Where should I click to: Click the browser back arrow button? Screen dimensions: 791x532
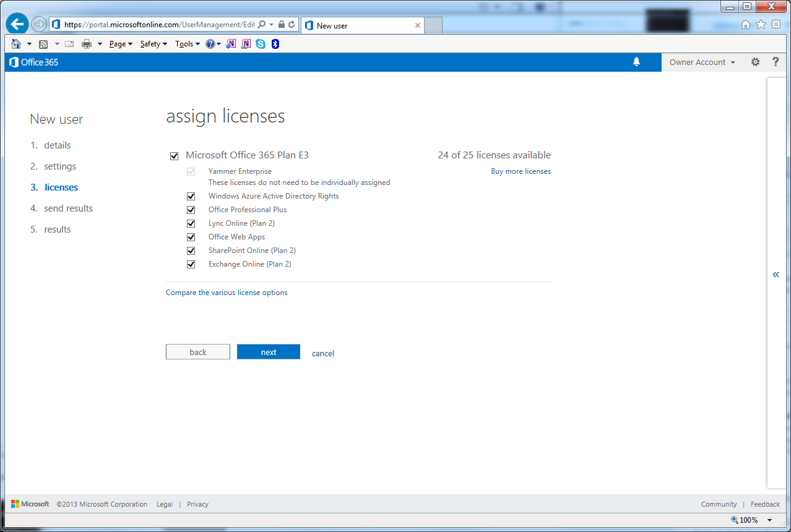click(x=17, y=25)
